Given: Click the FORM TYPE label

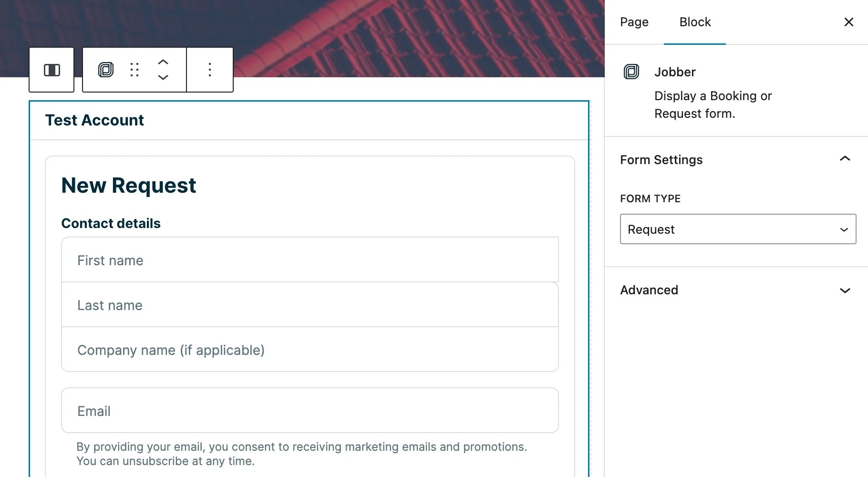Looking at the screenshot, I should tap(650, 198).
